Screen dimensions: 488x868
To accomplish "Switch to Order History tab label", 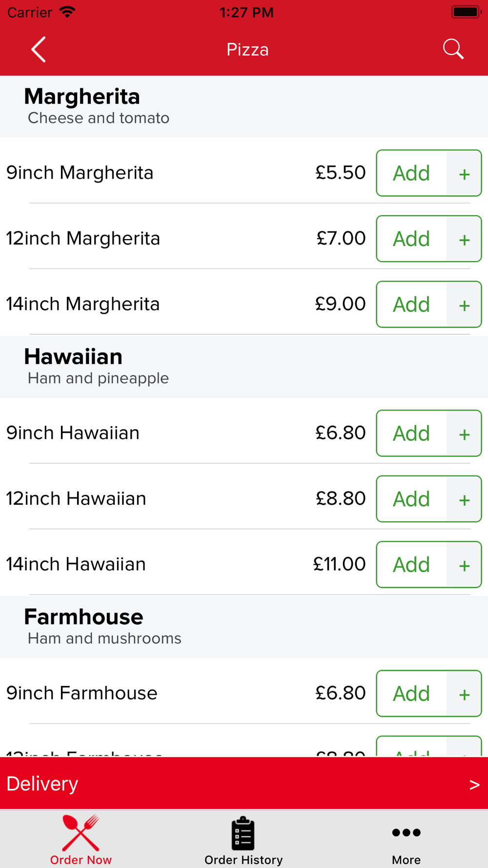I will click(244, 860).
